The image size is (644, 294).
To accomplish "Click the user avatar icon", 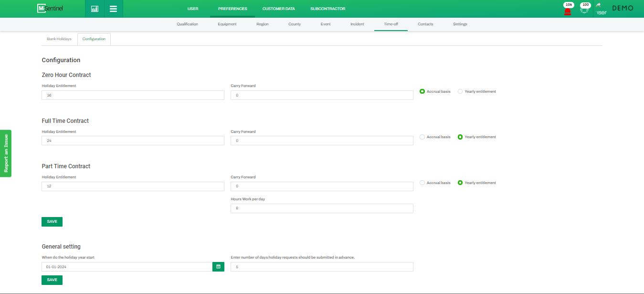I will [601, 10].
